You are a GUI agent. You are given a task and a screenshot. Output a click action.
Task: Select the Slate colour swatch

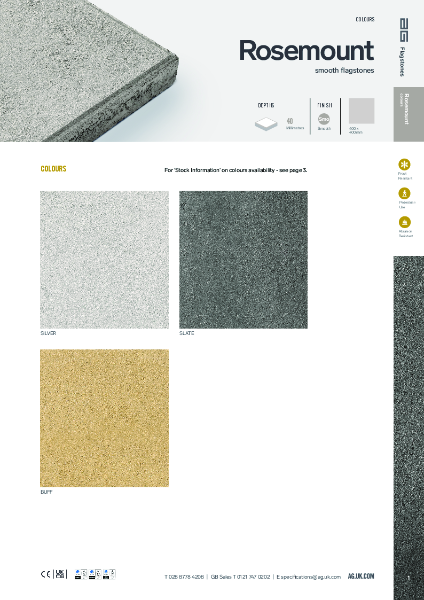(x=243, y=259)
